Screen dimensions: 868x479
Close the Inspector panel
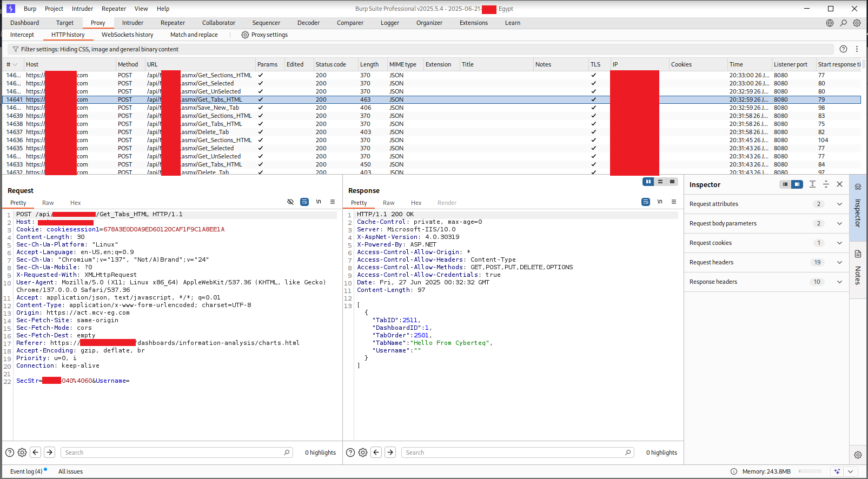coord(839,184)
